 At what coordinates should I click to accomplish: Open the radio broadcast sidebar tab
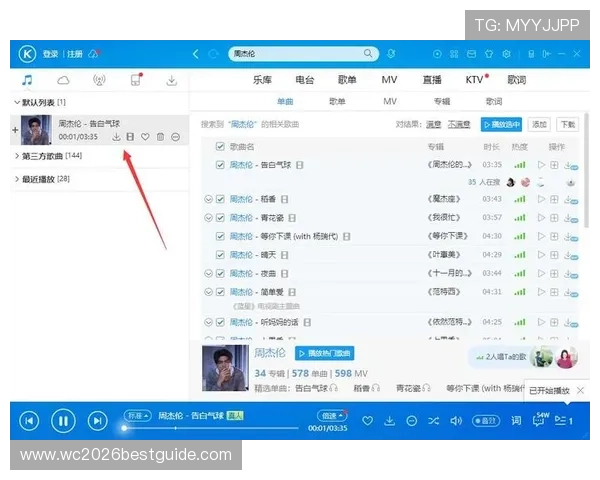[x=99, y=80]
